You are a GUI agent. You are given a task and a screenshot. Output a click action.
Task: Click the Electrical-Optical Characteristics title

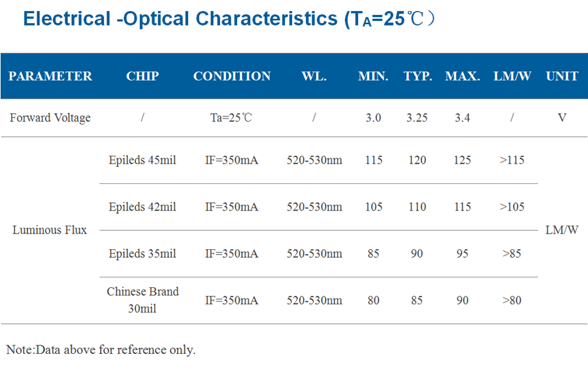tap(229, 19)
